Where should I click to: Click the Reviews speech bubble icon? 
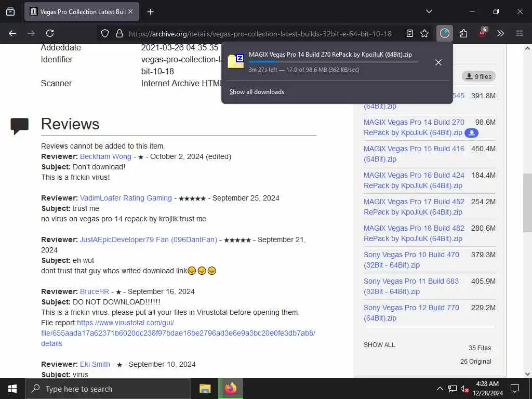[x=19, y=126]
